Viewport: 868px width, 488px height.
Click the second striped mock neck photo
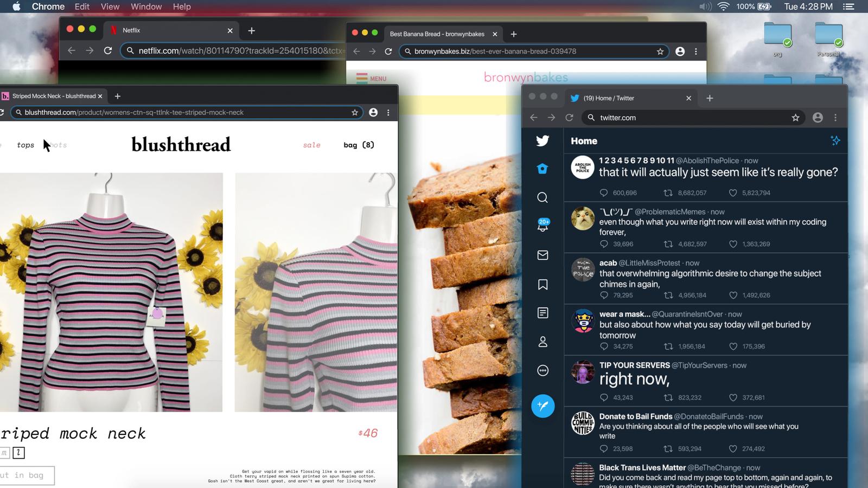[316, 292]
